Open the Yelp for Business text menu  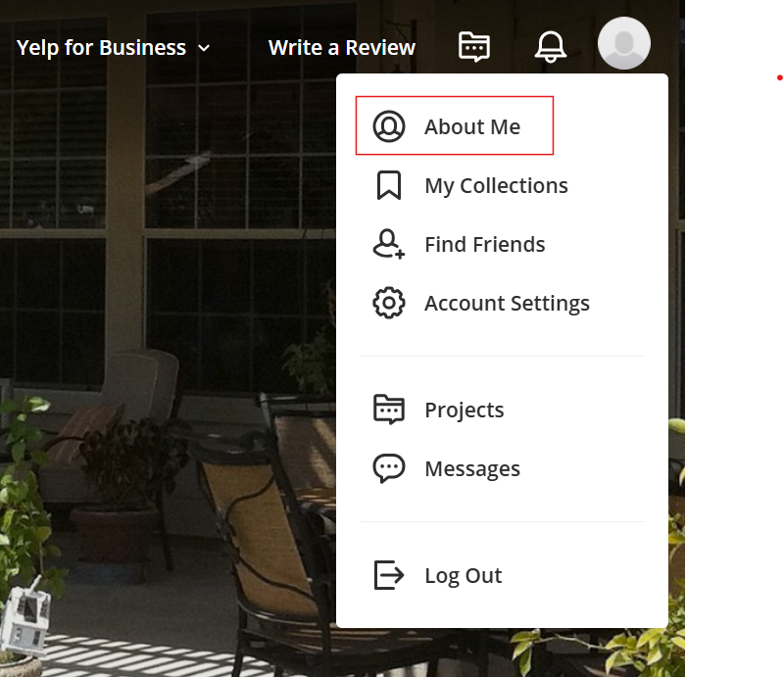(x=101, y=47)
